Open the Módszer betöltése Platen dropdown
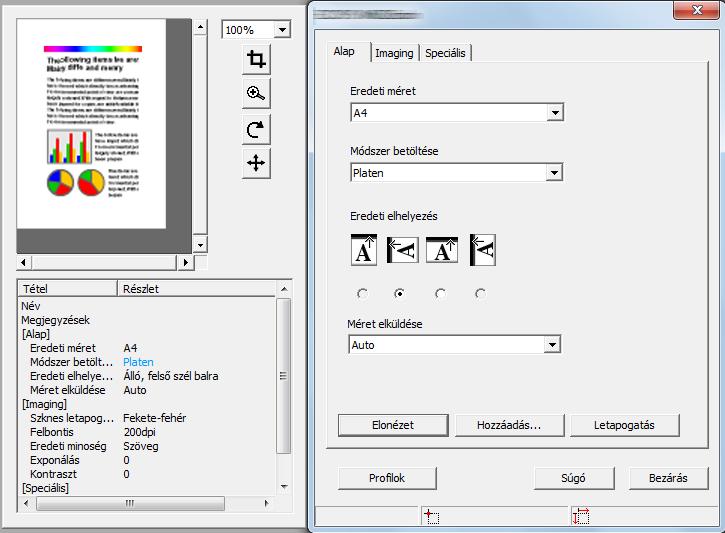Image resolution: width=725 pixels, height=533 pixels. [554, 173]
